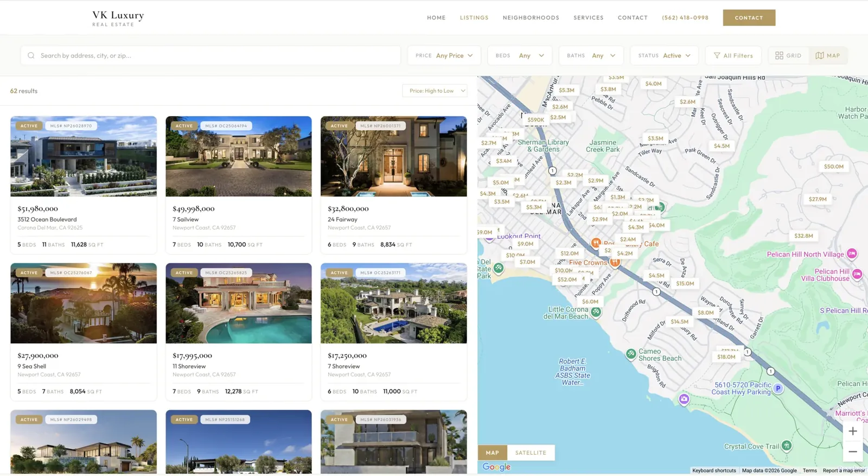This screenshot has width=868, height=476.
Task: Switch to Grid view
Action: coord(788,55)
